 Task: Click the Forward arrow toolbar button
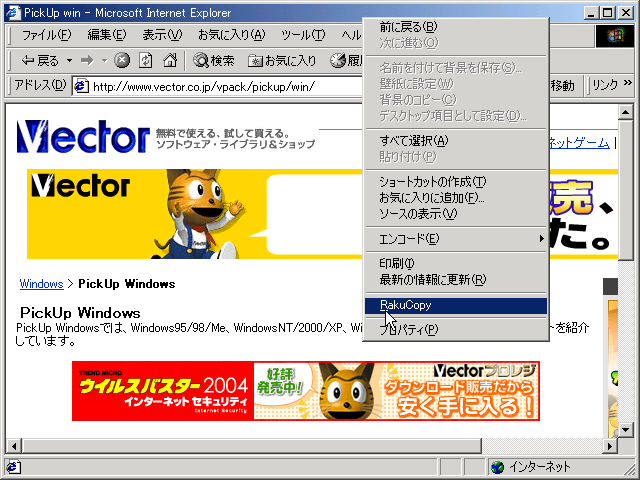[x=87, y=61]
